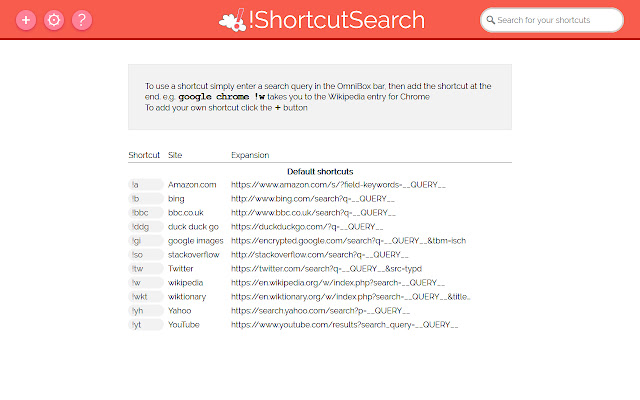This screenshot has height=400, width=640.
Task: Select the !yh shortcut pill
Action: (146, 311)
